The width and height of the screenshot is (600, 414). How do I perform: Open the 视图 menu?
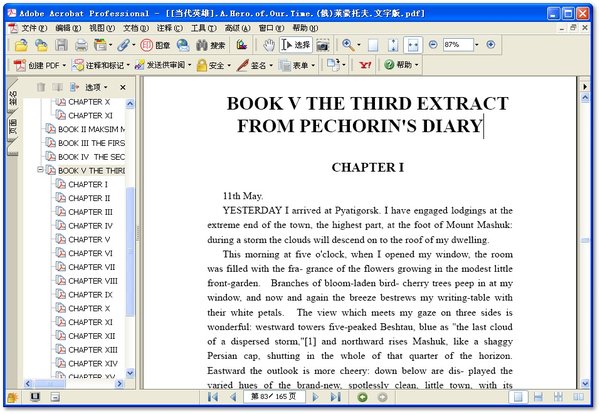pyautogui.click(x=102, y=28)
